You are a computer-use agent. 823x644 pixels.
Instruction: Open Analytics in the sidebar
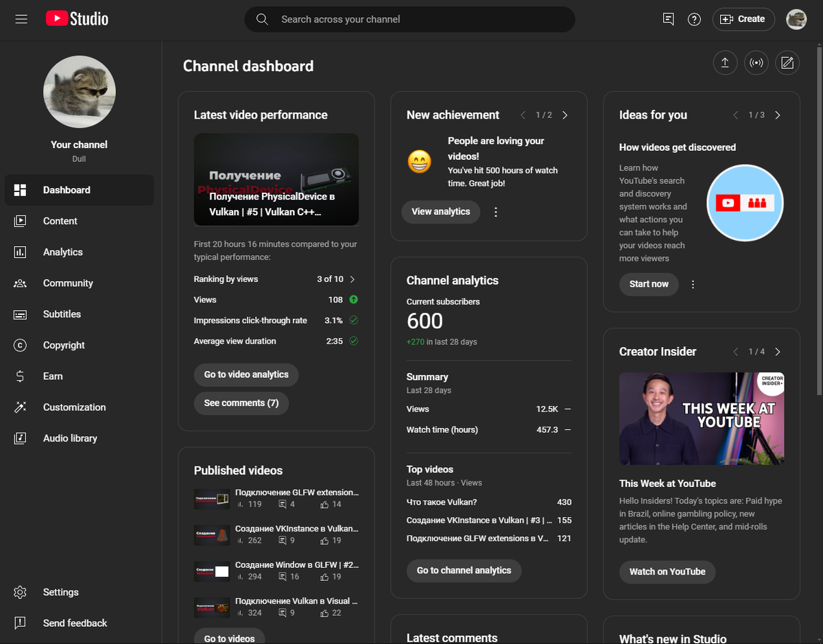coord(79,252)
